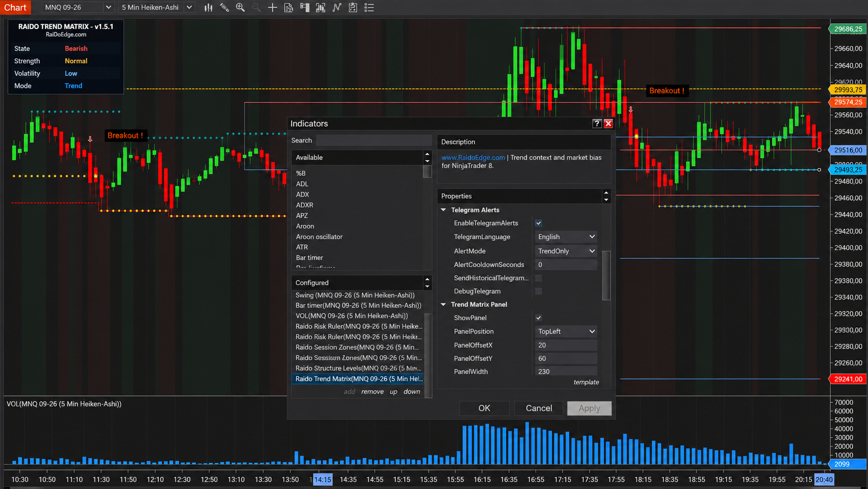Toggle the Properties header arrows
This screenshot has height=489, width=868.
(x=606, y=196)
